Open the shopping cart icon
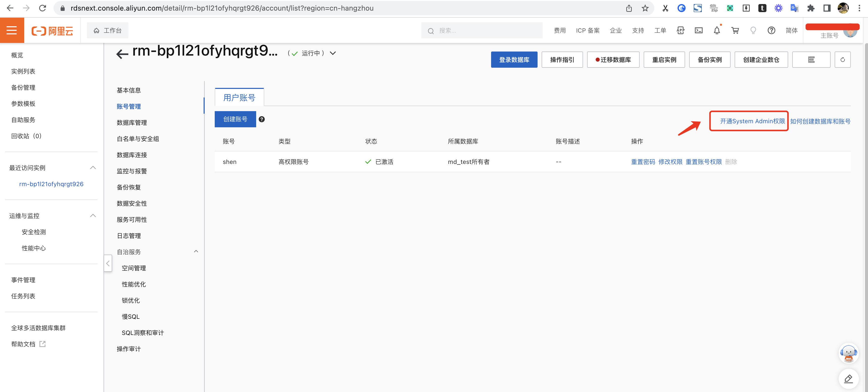The width and height of the screenshot is (868, 392). tap(735, 31)
